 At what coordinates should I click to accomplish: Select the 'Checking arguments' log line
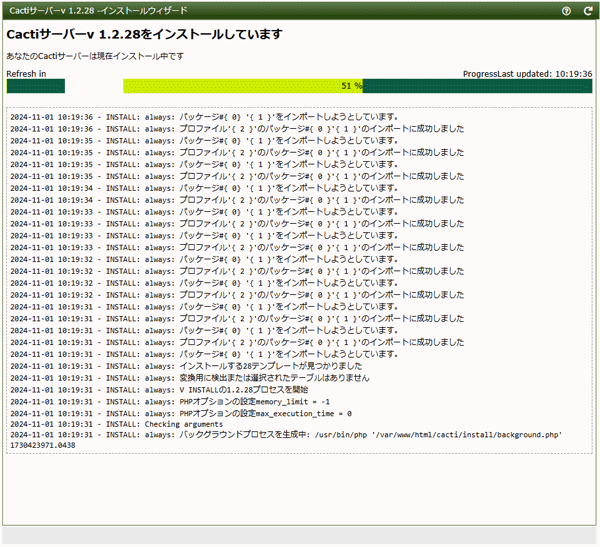(x=116, y=425)
